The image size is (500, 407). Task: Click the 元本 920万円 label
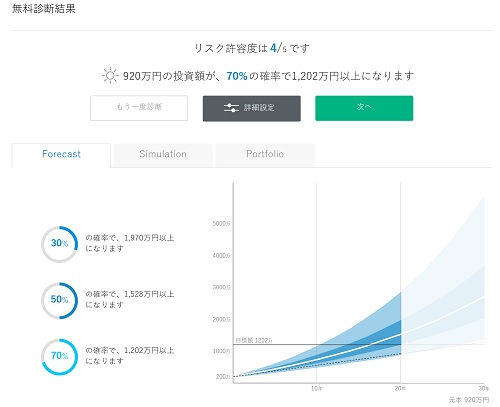point(469,400)
